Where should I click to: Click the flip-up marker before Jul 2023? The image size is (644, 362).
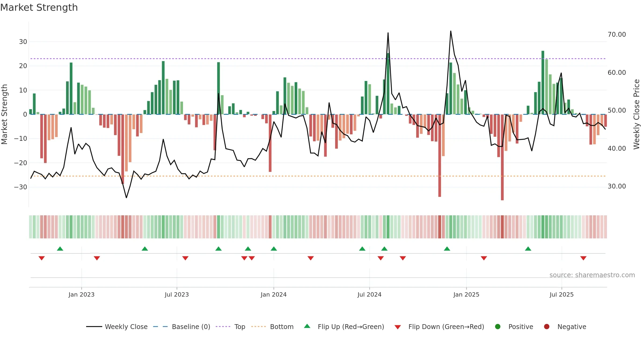(145, 249)
